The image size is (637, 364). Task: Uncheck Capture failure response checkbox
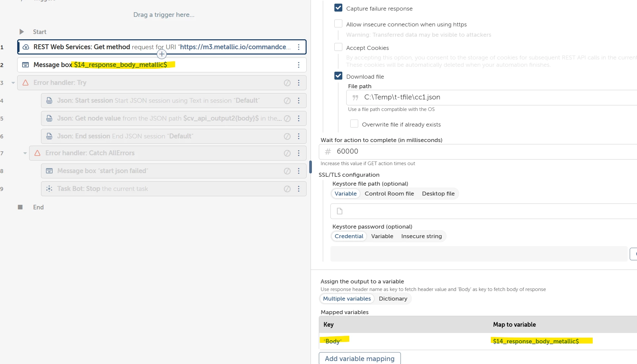point(338,8)
